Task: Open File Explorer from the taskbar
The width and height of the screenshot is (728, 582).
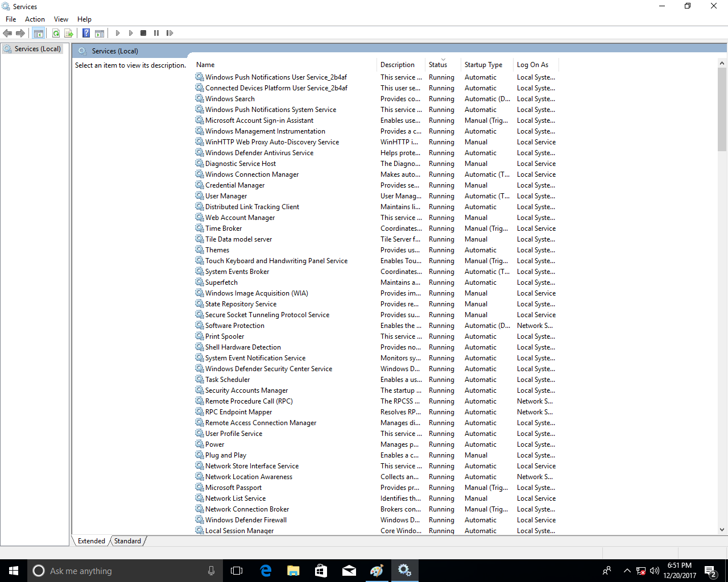Action: click(x=293, y=571)
